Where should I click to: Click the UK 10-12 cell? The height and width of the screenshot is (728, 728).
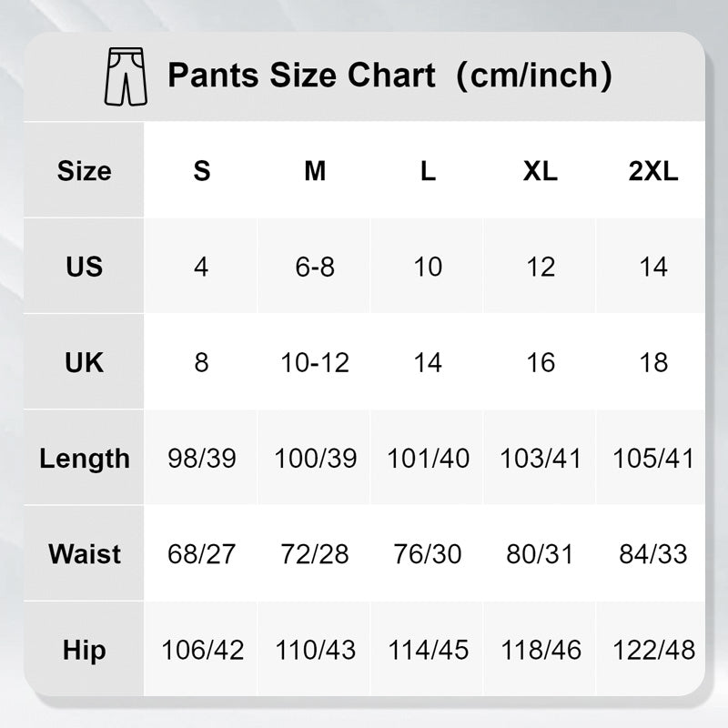pos(315,362)
